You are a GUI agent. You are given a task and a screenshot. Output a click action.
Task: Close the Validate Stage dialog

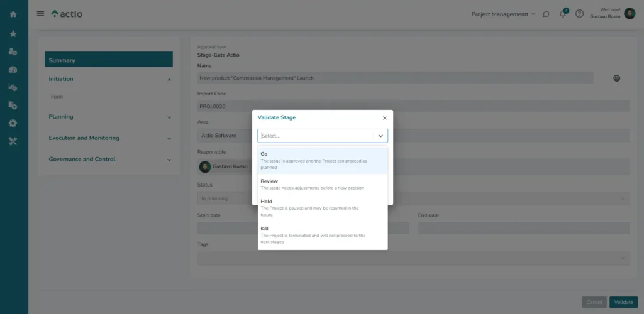pyautogui.click(x=384, y=118)
